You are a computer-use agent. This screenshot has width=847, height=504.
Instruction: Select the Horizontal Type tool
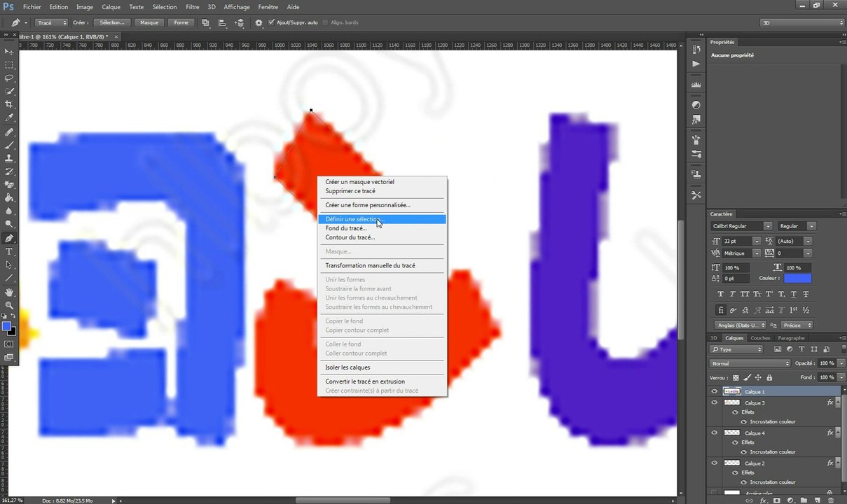pos(9,252)
